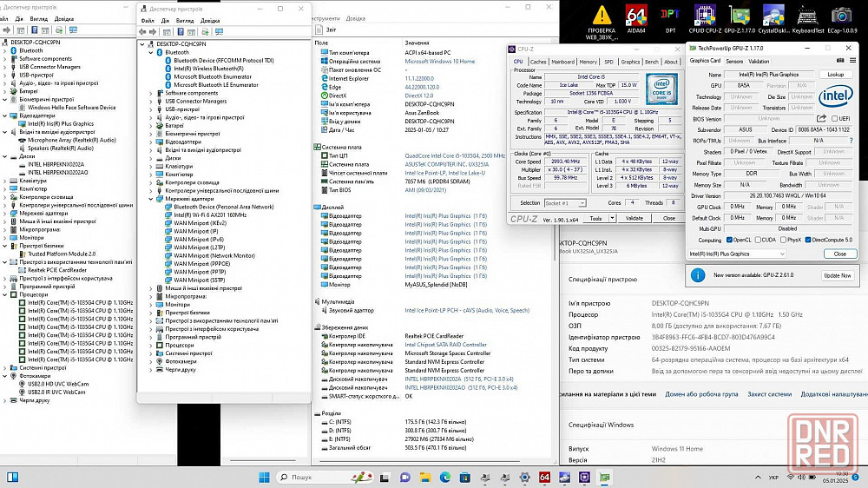Toggle OpenCL checkbox in GPU-Z
868x488 pixels.
730,240
